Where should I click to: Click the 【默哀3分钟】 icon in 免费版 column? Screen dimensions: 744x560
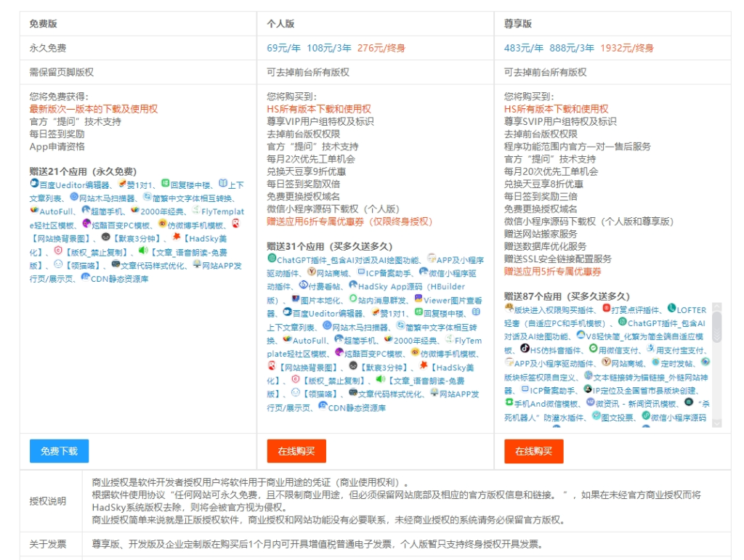[x=106, y=237]
